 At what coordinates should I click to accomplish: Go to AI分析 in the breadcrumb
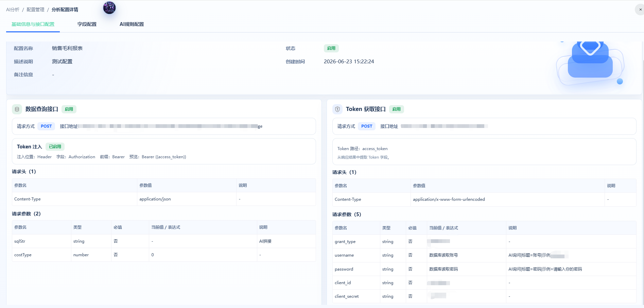(13, 10)
